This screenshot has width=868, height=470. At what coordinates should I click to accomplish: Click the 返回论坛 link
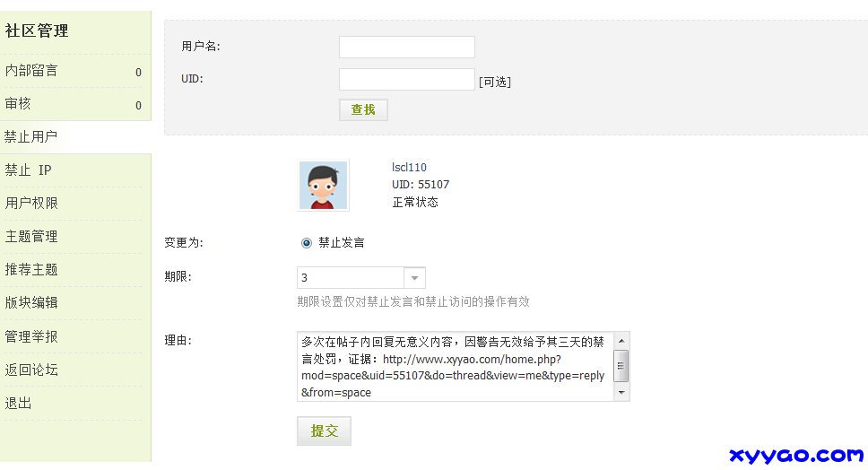pos(31,370)
